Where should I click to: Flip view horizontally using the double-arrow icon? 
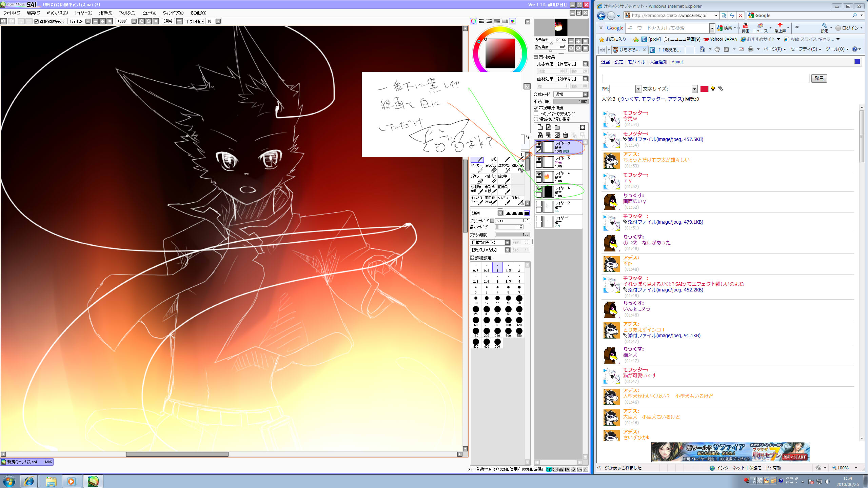[x=180, y=21]
